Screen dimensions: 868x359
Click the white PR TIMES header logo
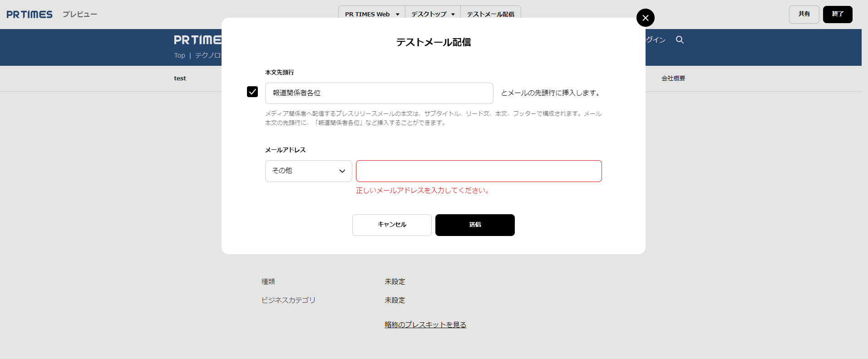click(x=198, y=40)
